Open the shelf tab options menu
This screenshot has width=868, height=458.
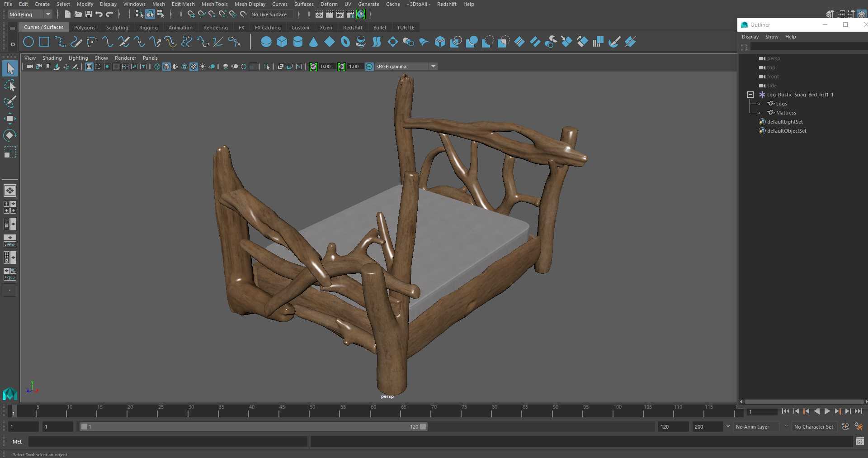click(x=13, y=44)
